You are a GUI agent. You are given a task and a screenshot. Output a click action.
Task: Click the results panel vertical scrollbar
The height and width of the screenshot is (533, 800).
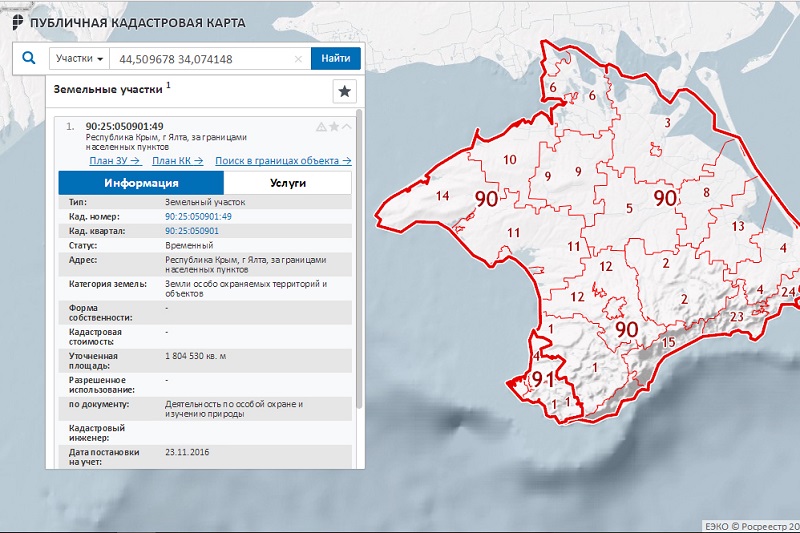[359, 259]
